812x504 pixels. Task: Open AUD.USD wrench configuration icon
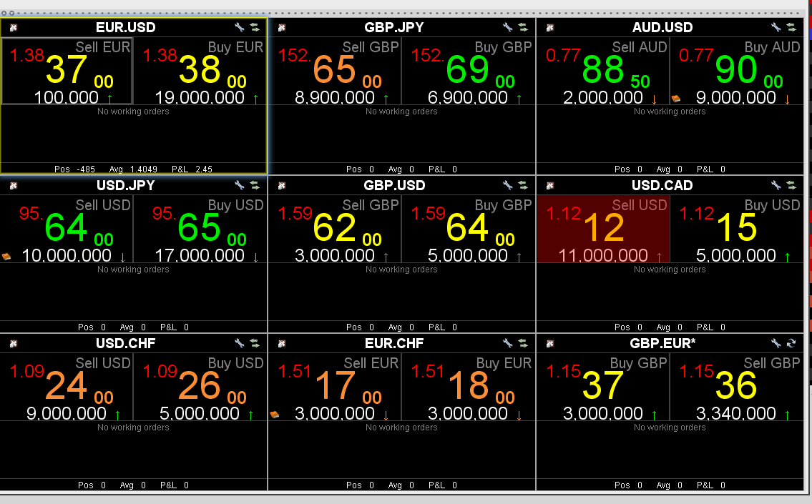click(x=776, y=27)
